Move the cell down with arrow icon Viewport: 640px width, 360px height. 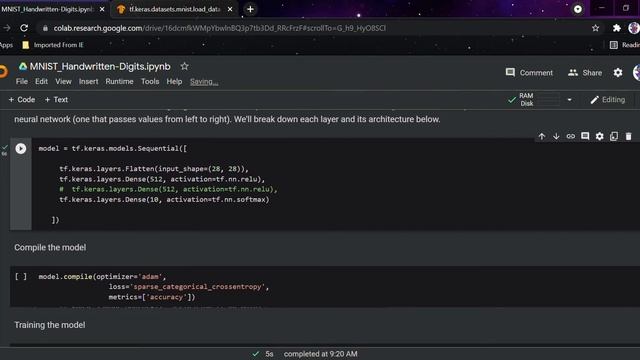pyautogui.click(x=556, y=136)
